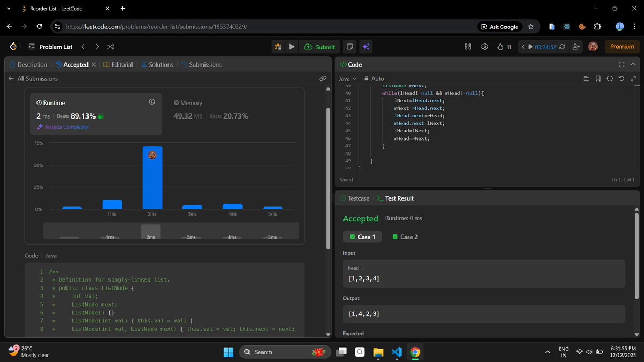Open the browser tab list chevron
This screenshot has width=644, height=362.
pyautogui.click(x=8, y=9)
